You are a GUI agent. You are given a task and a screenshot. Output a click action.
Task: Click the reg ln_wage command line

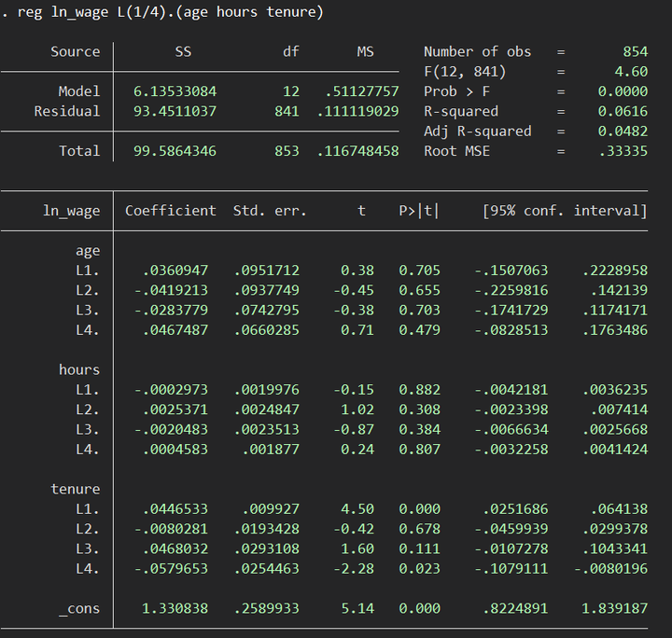(x=162, y=12)
